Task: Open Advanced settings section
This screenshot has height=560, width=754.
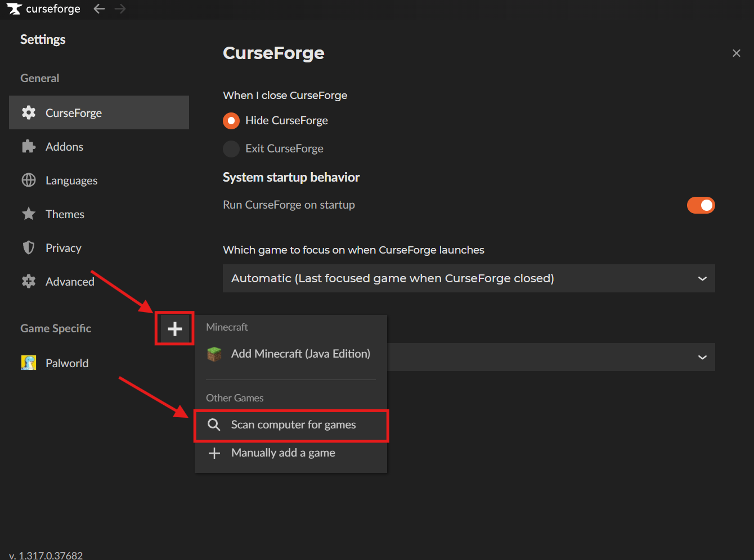Action: (99, 281)
